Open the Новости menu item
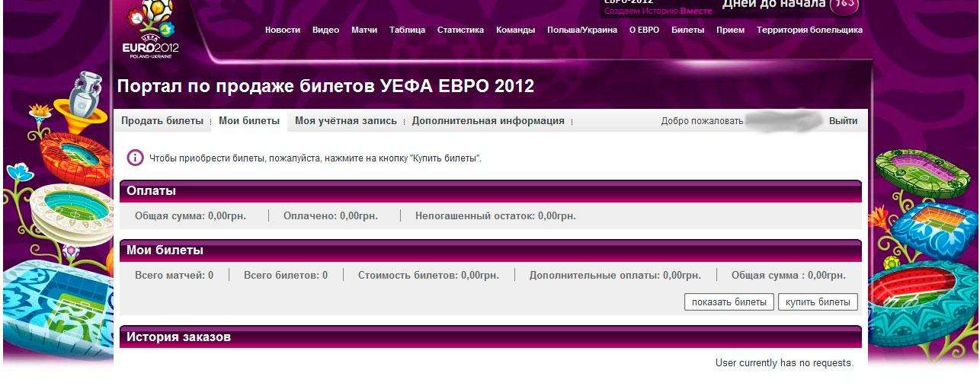This screenshot has width=980, height=386. [282, 30]
